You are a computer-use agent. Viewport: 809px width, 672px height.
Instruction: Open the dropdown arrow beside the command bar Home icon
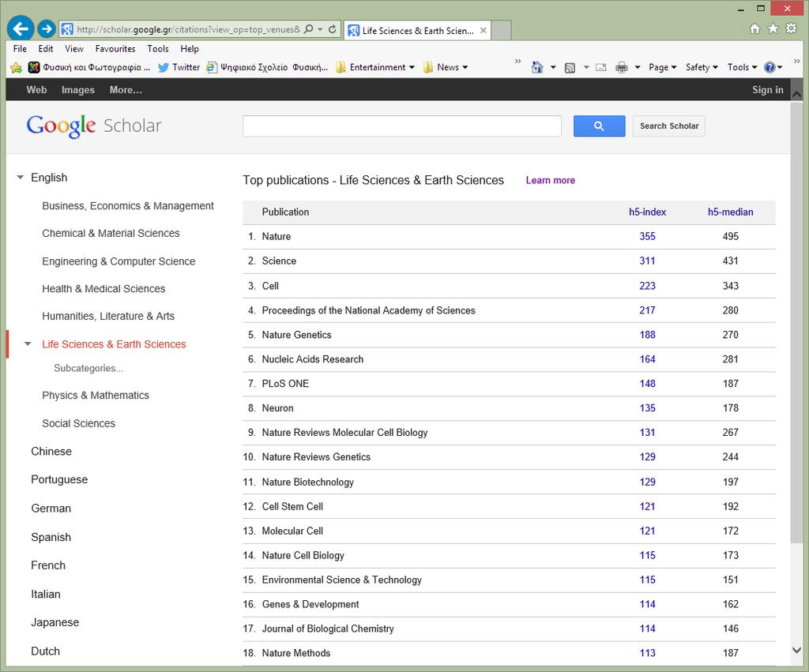click(x=553, y=67)
